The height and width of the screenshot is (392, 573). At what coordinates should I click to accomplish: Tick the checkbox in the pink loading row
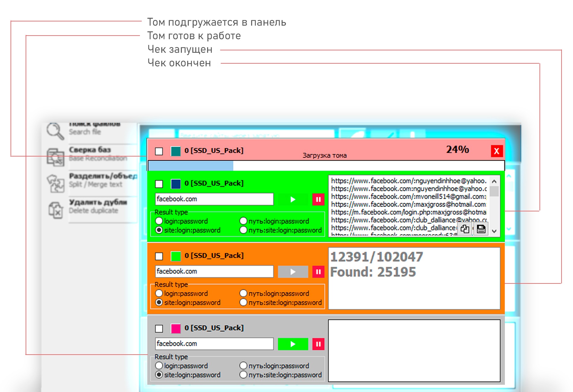tap(159, 151)
